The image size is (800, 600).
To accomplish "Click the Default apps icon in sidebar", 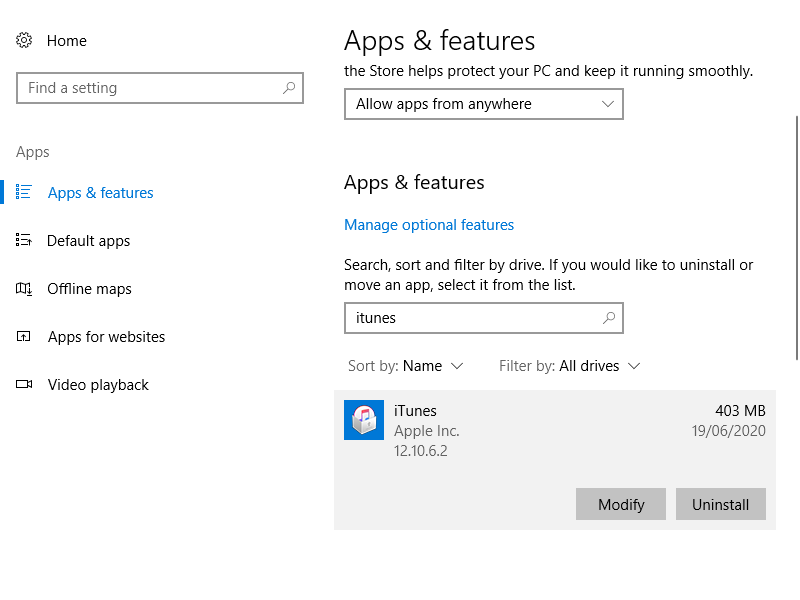I will point(25,240).
